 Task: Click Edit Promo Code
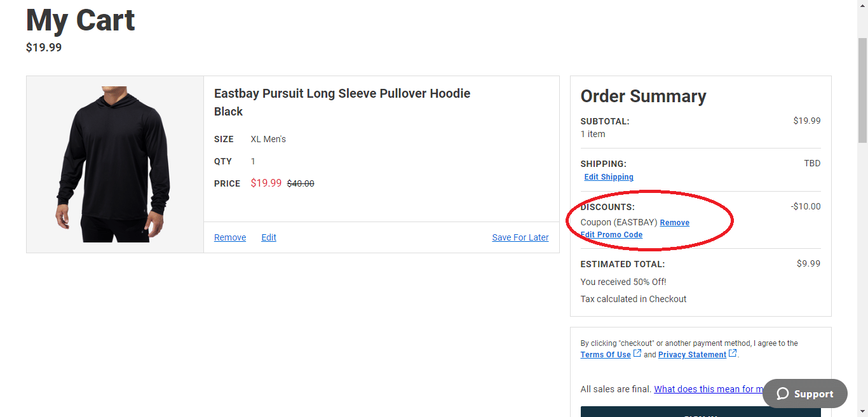pos(612,235)
